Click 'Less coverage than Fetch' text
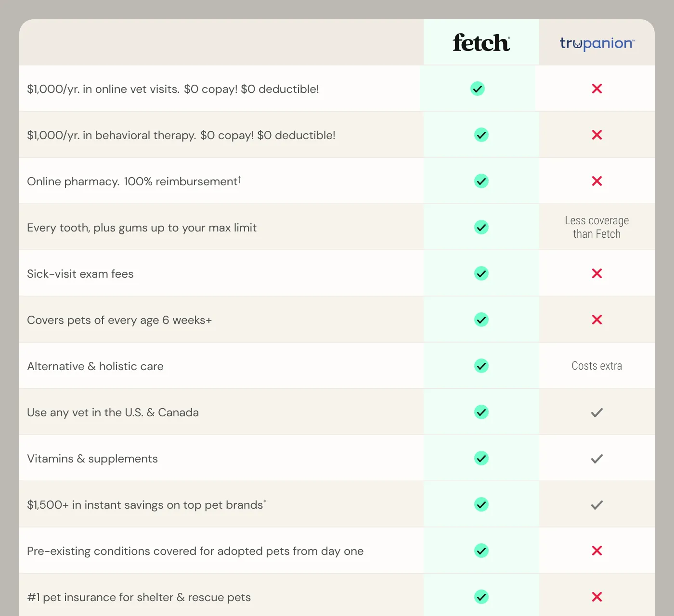Viewport: 674px width, 616px height. (x=597, y=227)
